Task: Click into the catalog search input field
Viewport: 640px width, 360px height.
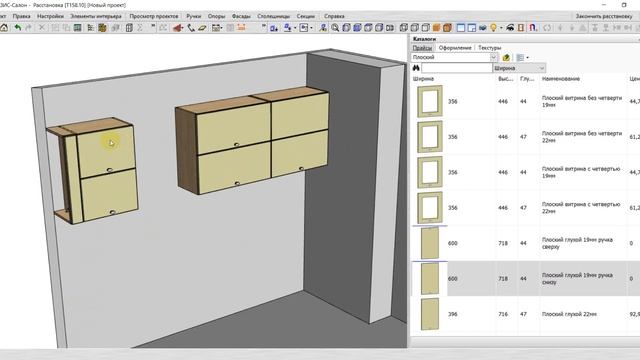Action: coord(457,68)
